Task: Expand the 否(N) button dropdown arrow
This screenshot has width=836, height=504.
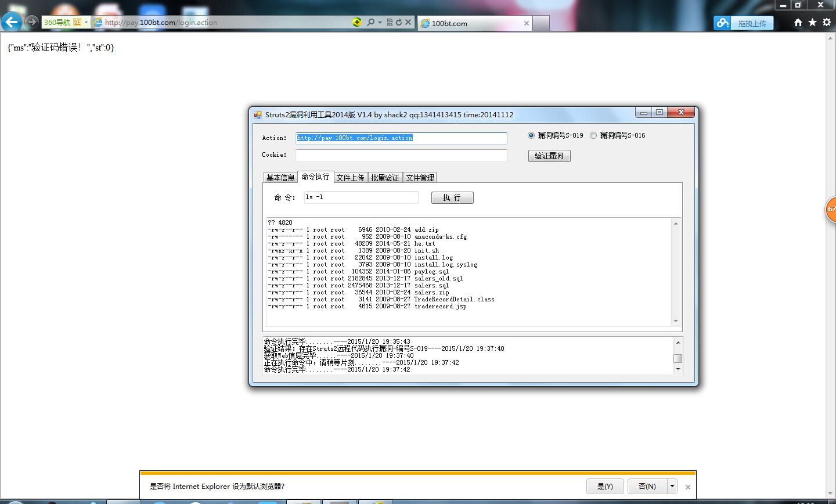Action: click(x=672, y=487)
